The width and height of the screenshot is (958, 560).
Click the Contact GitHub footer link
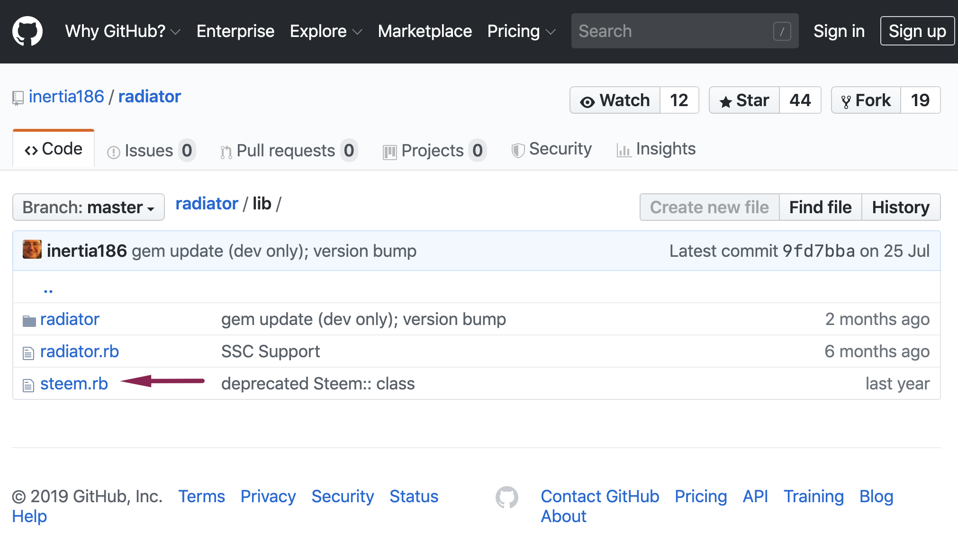pyautogui.click(x=600, y=497)
